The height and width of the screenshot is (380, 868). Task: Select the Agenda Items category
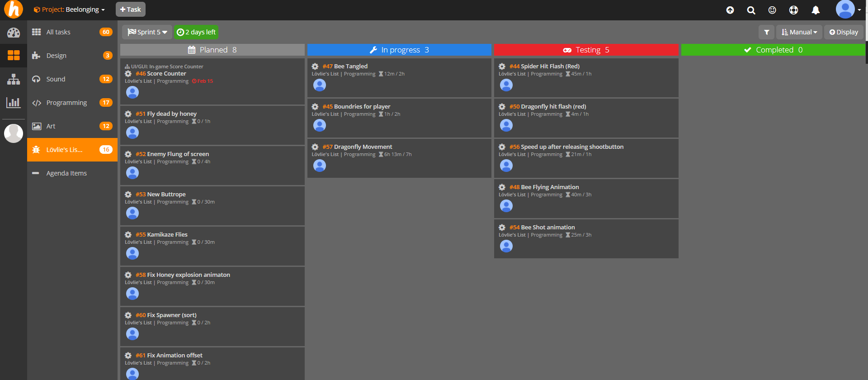tap(72, 173)
